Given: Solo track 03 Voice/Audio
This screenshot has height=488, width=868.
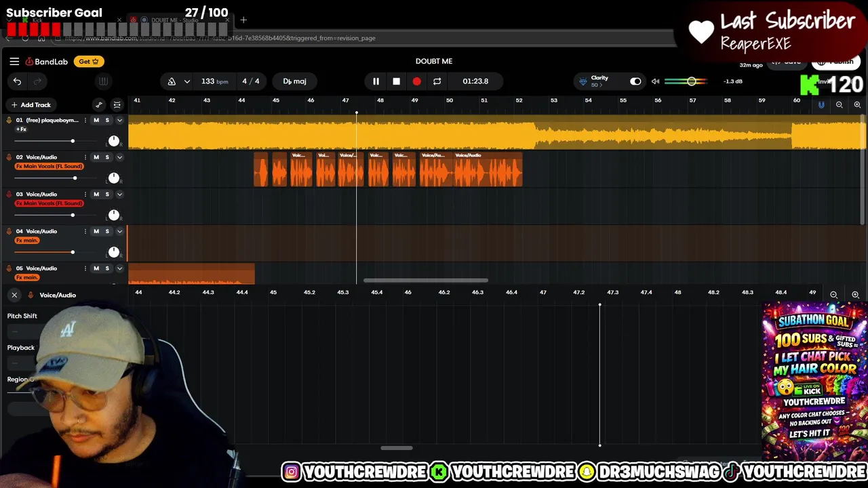Looking at the screenshot, I should [107, 195].
